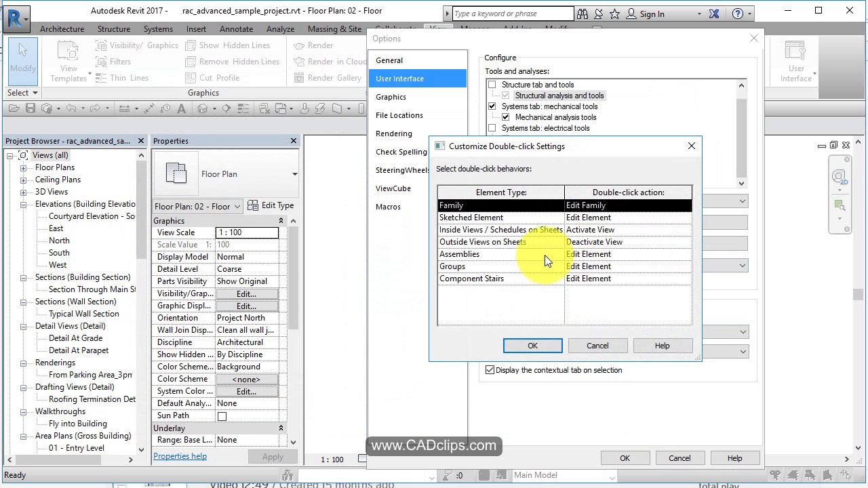The width and height of the screenshot is (868, 488).
Task: Click the Text tool 'A' icon
Action: coord(181,108)
